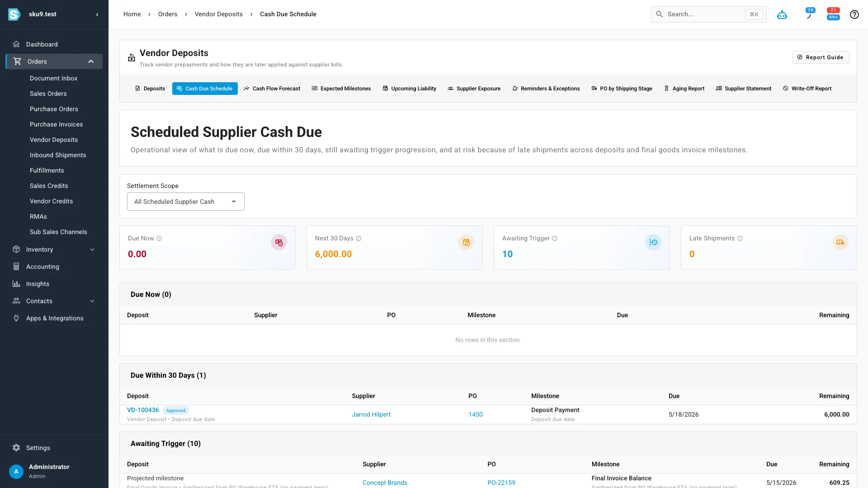Click the Awaiting Trigger clock icon
This screenshot has height=488, width=868.
pyautogui.click(x=653, y=243)
